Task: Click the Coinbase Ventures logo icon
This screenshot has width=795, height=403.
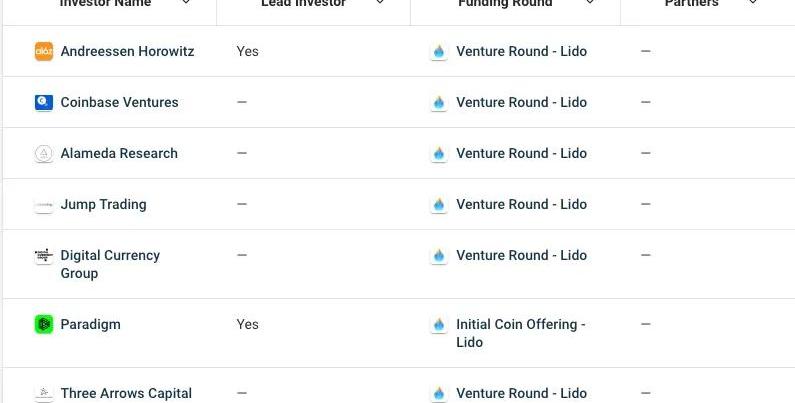Action: tap(43, 102)
